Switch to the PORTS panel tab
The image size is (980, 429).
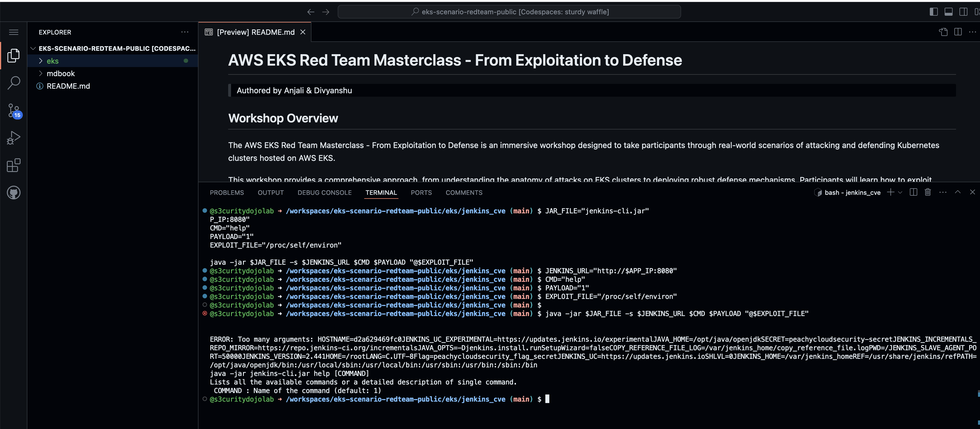(x=421, y=193)
